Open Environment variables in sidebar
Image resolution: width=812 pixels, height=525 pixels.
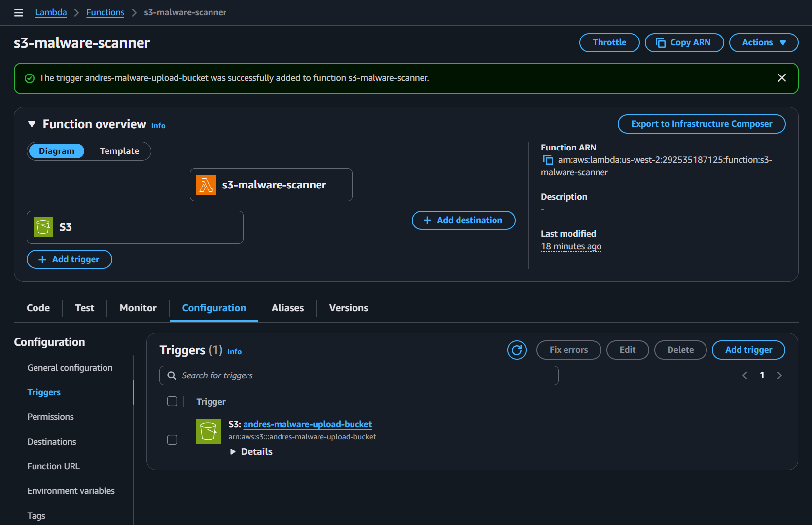click(x=71, y=491)
